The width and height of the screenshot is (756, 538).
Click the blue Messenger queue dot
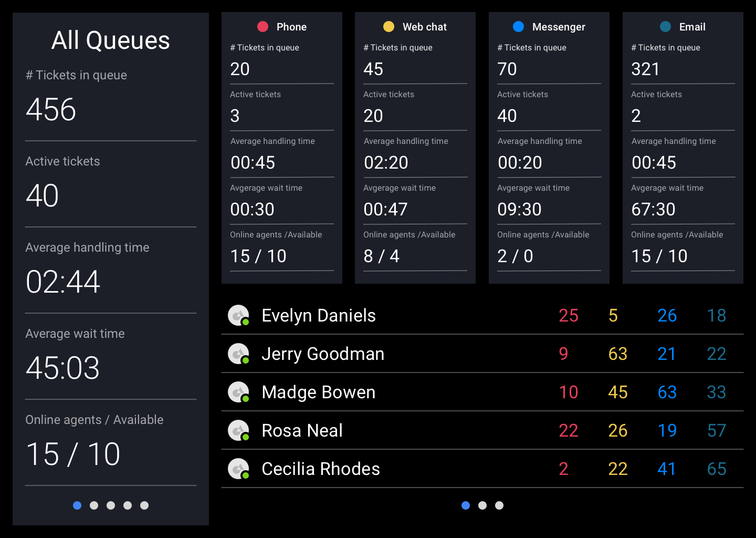coord(518,27)
